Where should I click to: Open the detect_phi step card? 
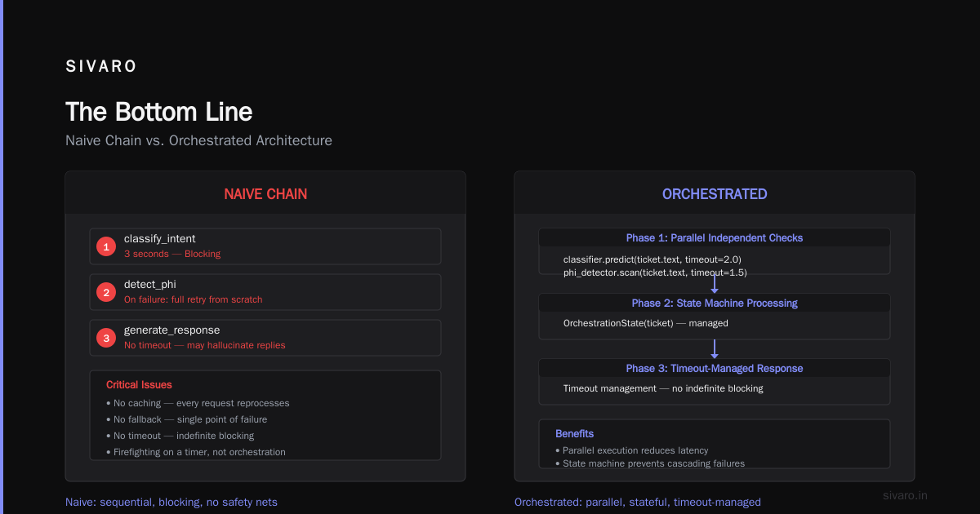coord(265,292)
